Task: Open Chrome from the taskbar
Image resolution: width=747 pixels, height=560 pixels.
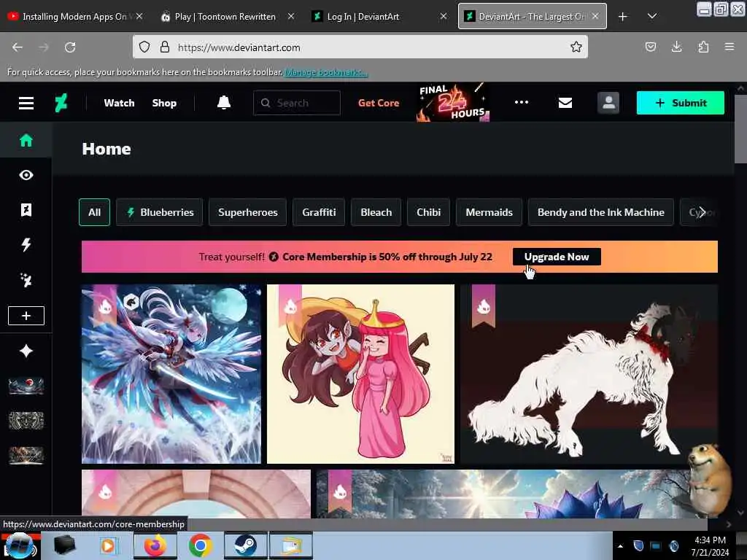Action: click(201, 545)
